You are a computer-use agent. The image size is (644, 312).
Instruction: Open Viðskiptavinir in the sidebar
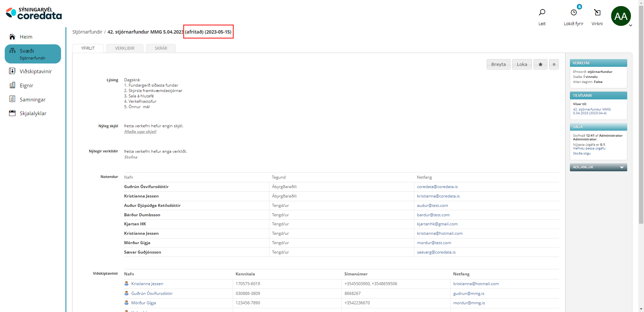click(x=36, y=72)
